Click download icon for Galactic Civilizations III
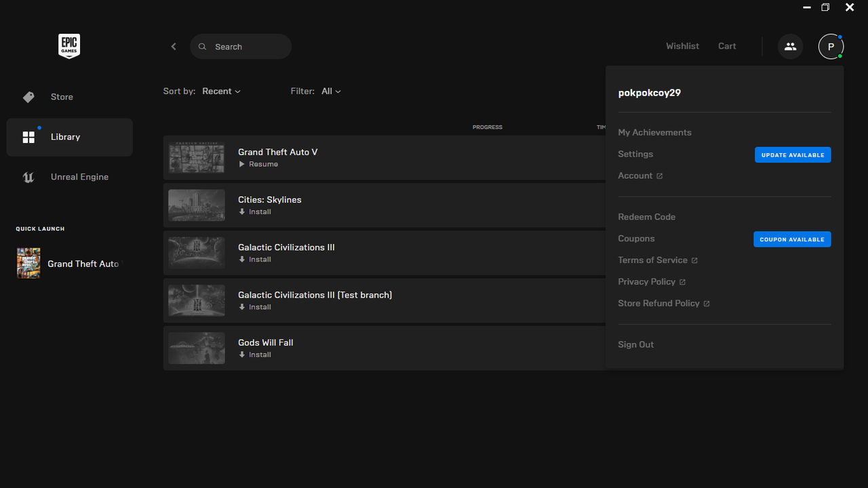 pyautogui.click(x=242, y=260)
